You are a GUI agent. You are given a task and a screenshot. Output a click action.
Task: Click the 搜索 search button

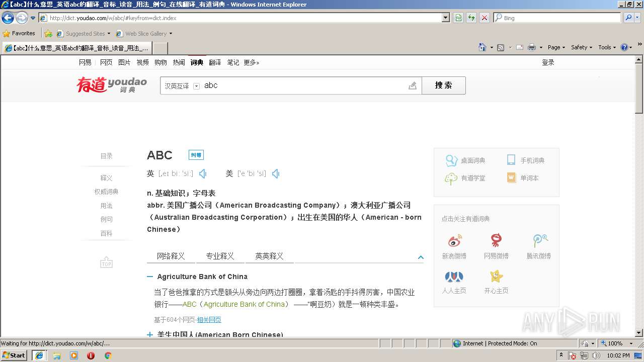444,85
